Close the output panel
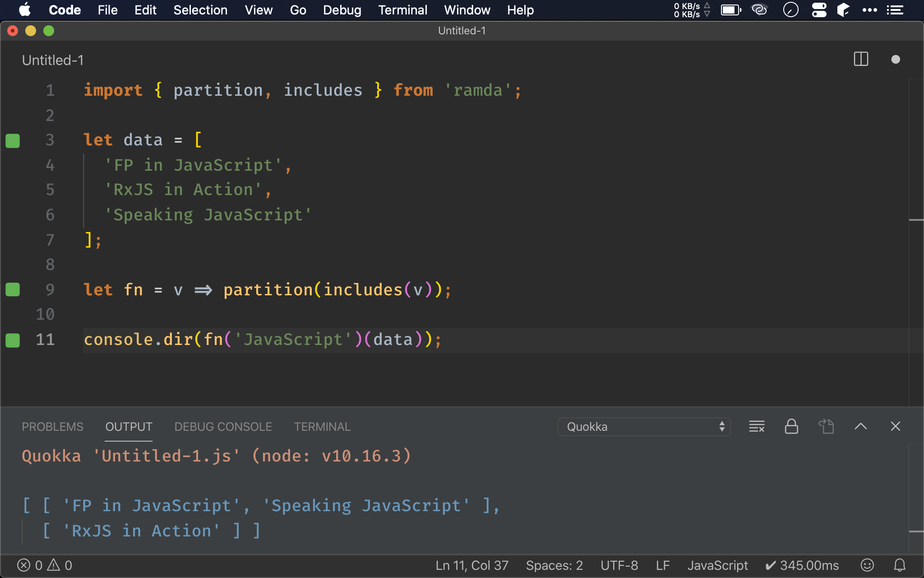The image size is (924, 578). (896, 426)
